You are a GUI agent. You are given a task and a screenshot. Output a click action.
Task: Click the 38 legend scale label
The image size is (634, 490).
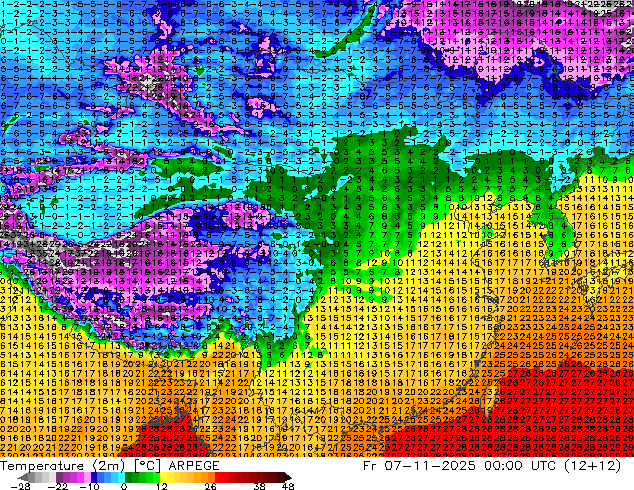(x=260, y=486)
